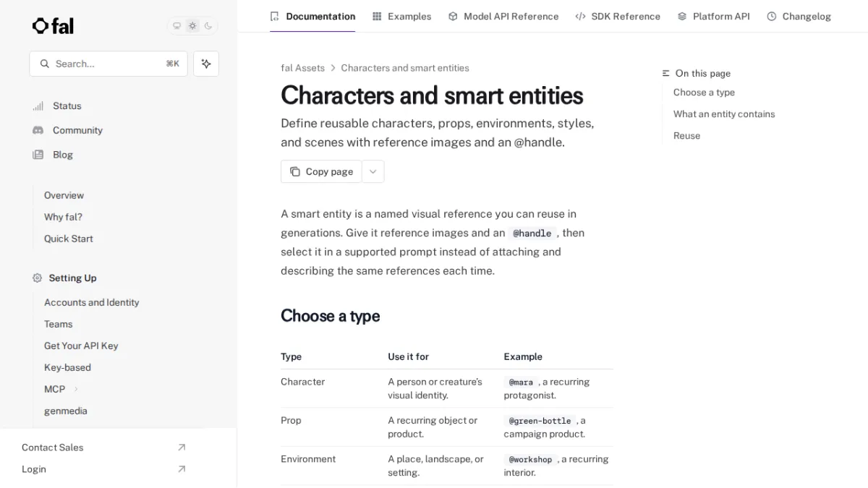Image resolution: width=868 pixels, height=488 pixels.
Task: Click the Login external arrow icon
Action: click(x=182, y=469)
